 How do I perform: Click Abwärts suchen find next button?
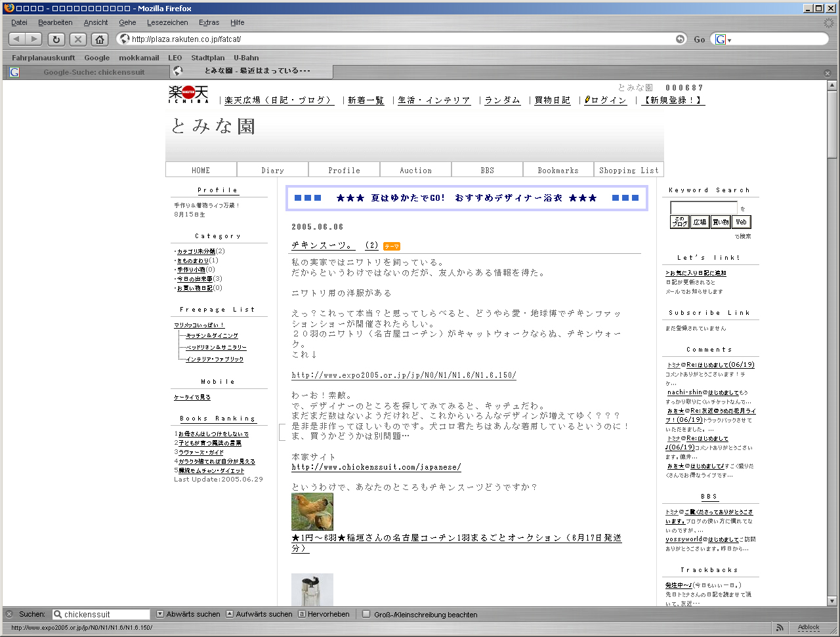(188, 615)
